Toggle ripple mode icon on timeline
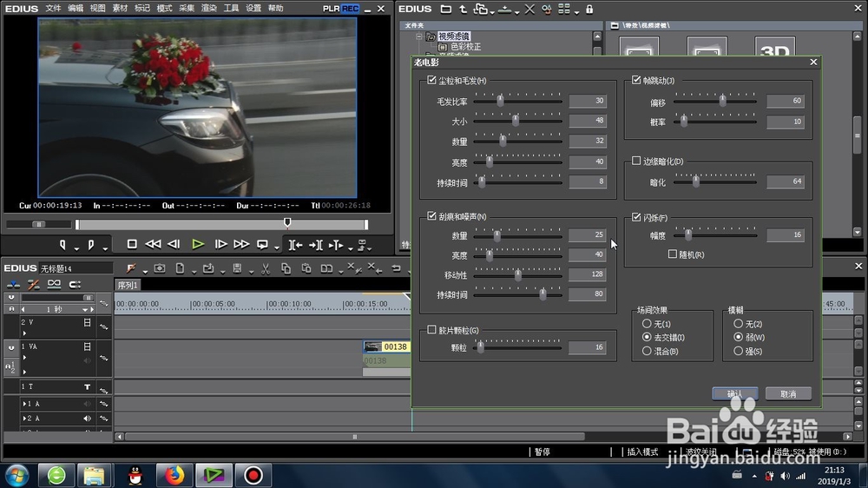 click(x=33, y=285)
